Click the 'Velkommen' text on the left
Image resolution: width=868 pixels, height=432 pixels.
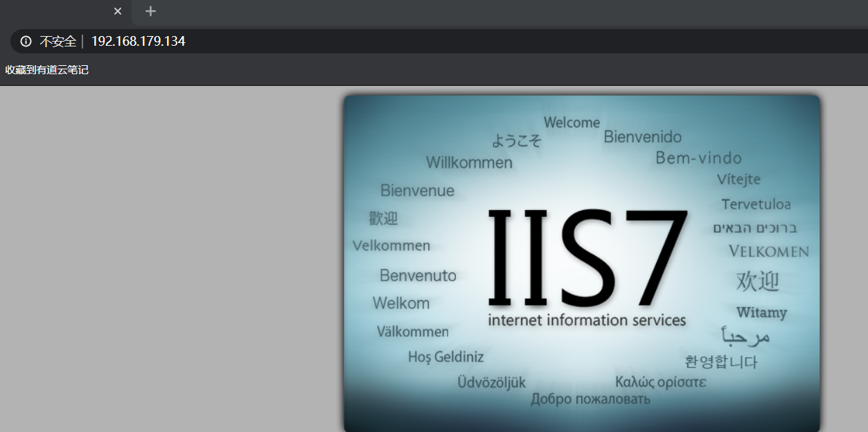coord(391,245)
